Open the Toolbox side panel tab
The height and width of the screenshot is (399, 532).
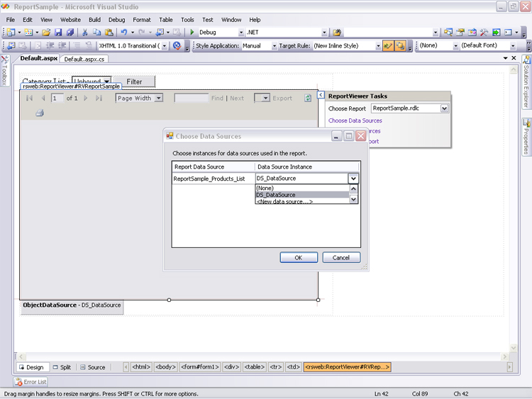click(4, 70)
